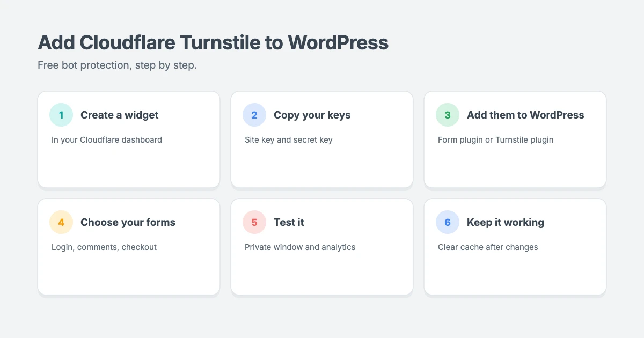Click "In your Cloudflare dashboard" text
The height and width of the screenshot is (338, 644).
(x=107, y=140)
